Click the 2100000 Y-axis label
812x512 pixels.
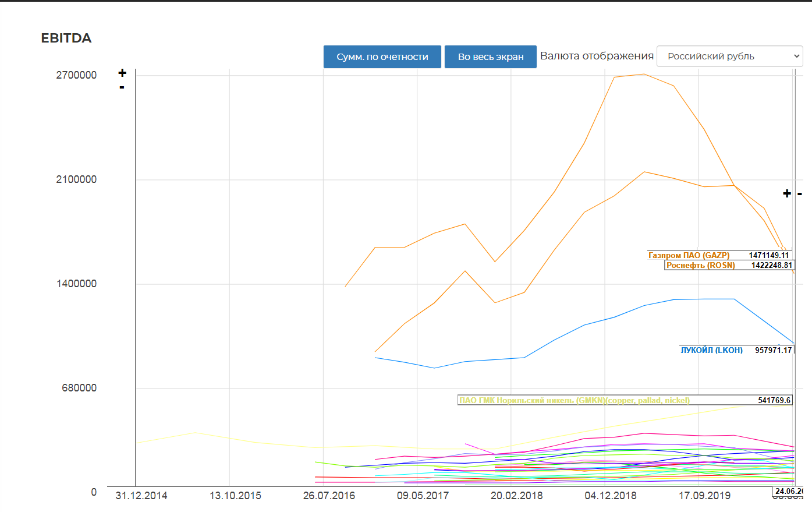click(x=76, y=179)
